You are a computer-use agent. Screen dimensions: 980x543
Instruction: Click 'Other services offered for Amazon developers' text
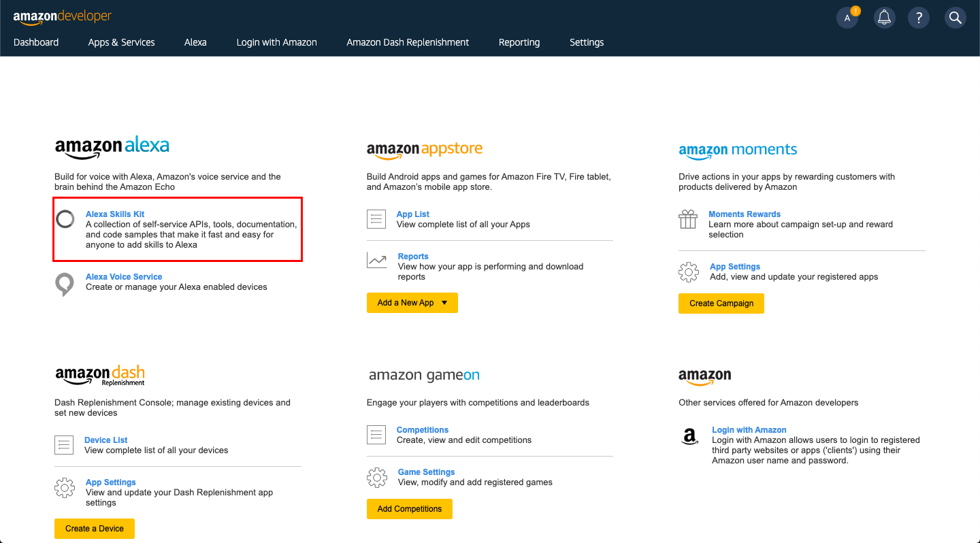point(768,403)
